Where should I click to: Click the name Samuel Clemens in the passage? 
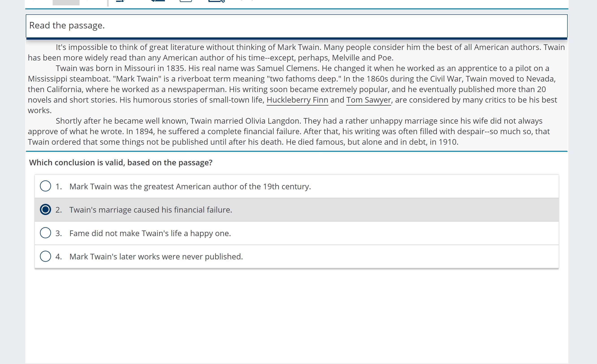pyautogui.click(x=288, y=68)
